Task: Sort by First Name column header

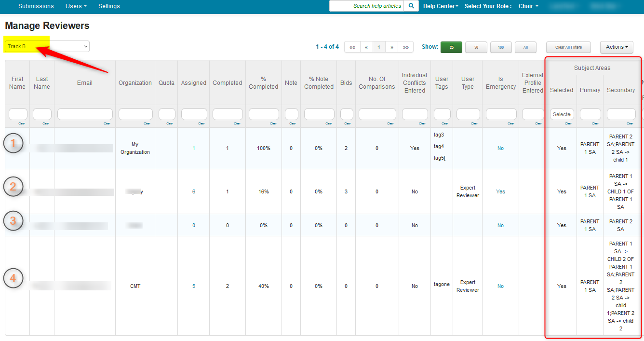Action: [17, 83]
